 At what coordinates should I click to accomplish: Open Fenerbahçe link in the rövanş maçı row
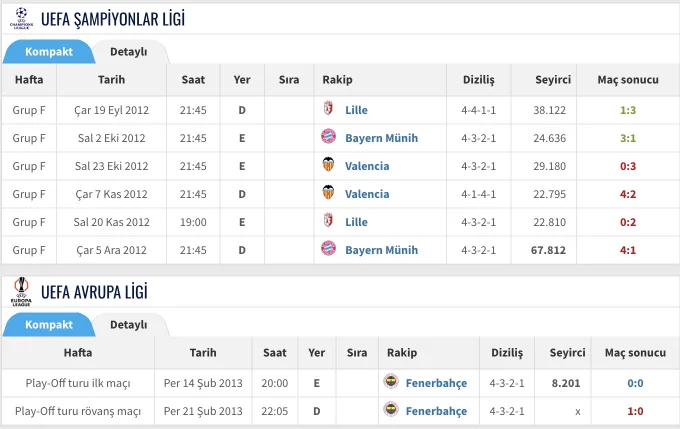436,411
